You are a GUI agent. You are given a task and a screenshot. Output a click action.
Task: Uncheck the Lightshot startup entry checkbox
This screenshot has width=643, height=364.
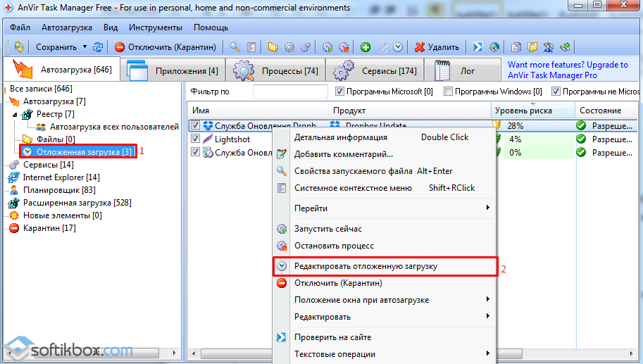(195, 139)
